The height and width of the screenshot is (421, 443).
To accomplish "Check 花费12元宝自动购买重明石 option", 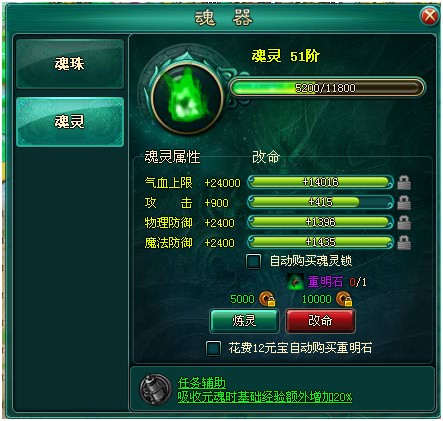I will tap(213, 348).
